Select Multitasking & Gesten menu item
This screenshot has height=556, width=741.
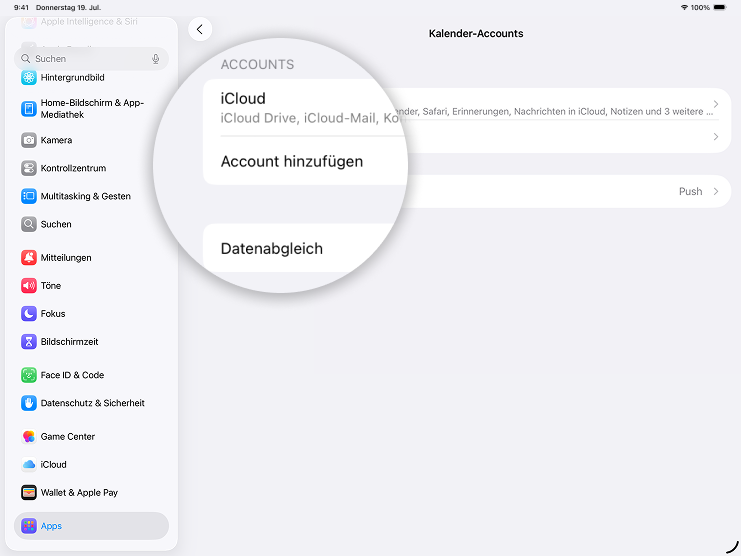[x=85, y=196]
